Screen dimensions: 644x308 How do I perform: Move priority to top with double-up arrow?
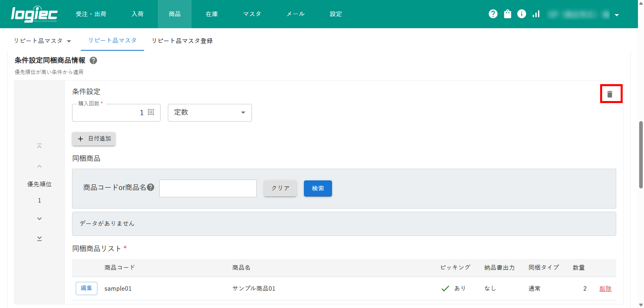pos(39,146)
